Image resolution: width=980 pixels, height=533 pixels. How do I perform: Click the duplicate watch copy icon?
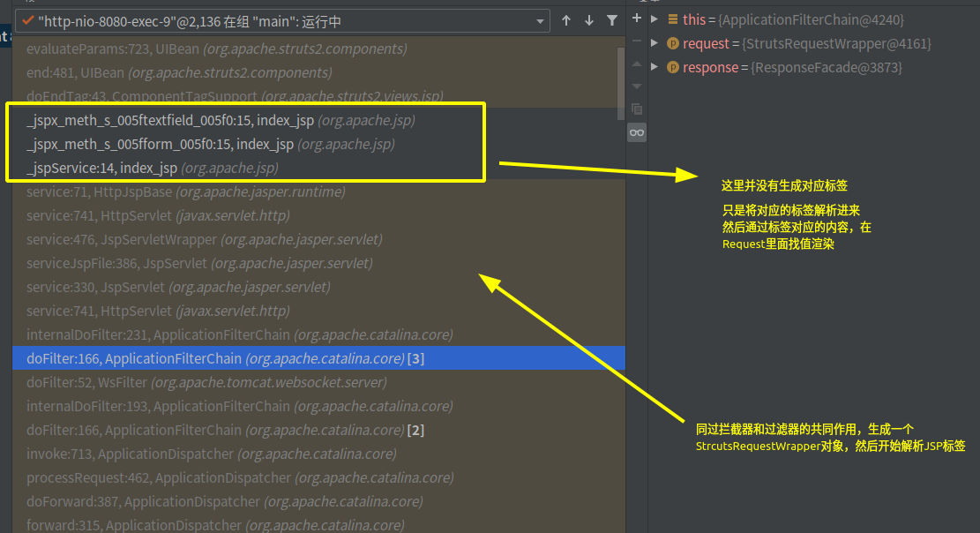pos(637,109)
